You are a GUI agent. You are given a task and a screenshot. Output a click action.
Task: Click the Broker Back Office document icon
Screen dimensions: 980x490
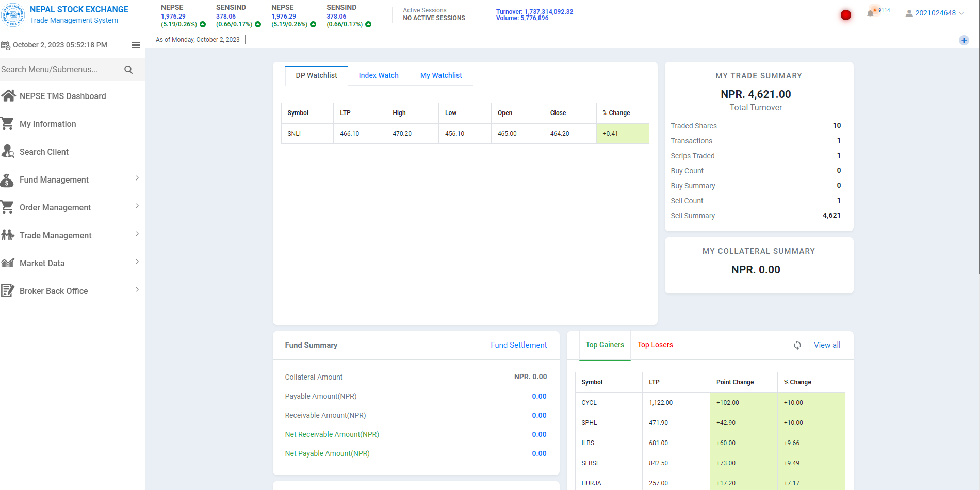(7, 290)
